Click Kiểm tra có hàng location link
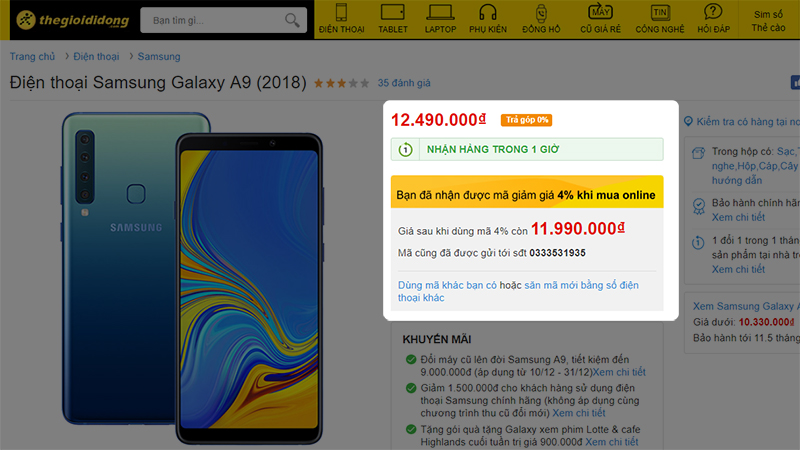 [x=742, y=121]
